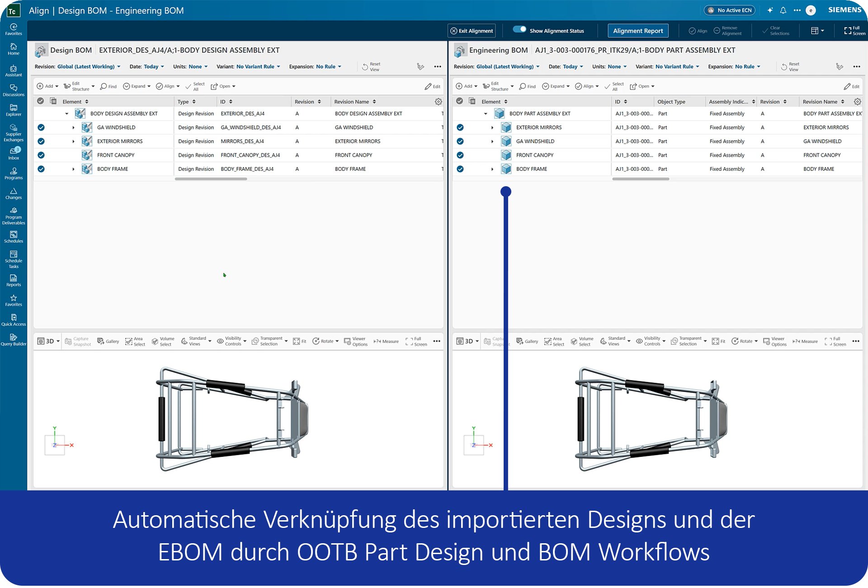This screenshot has width=868, height=588.
Task: Open Programs in sidebar
Action: pyautogui.click(x=14, y=174)
